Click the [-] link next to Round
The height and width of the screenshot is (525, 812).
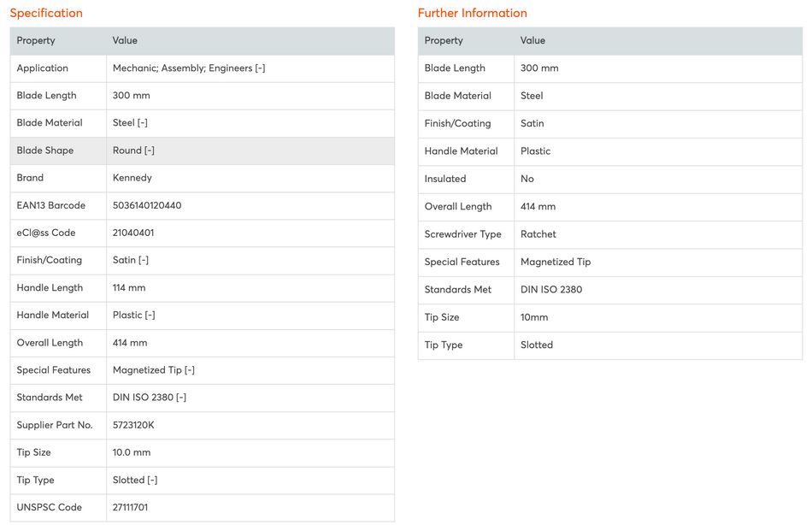point(150,150)
